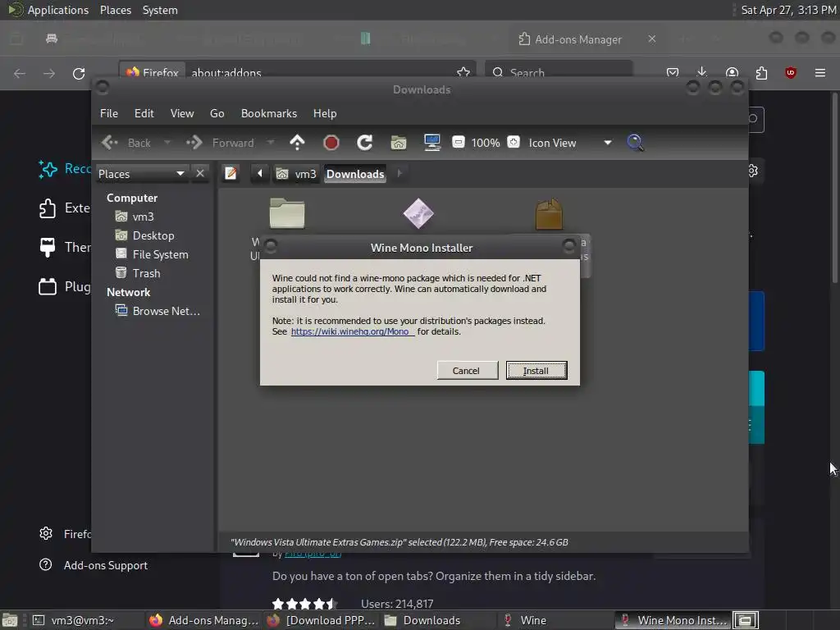840x630 pixels.
Task: Open the System menu in top panel
Action: tap(160, 10)
